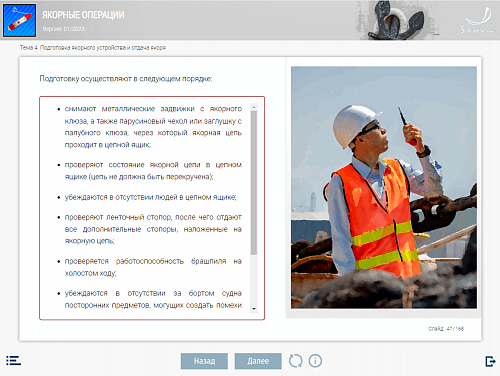Image resolution: width=500 pixels, height=376 pixels.
Task: Go back with the Назад button
Action: click(204, 361)
